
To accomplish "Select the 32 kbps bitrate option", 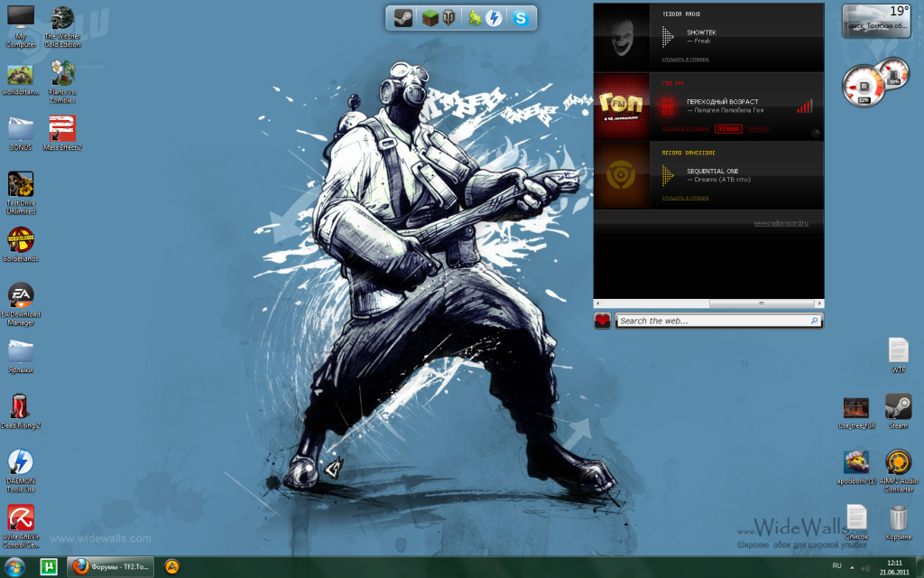I will click(x=728, y=128).
